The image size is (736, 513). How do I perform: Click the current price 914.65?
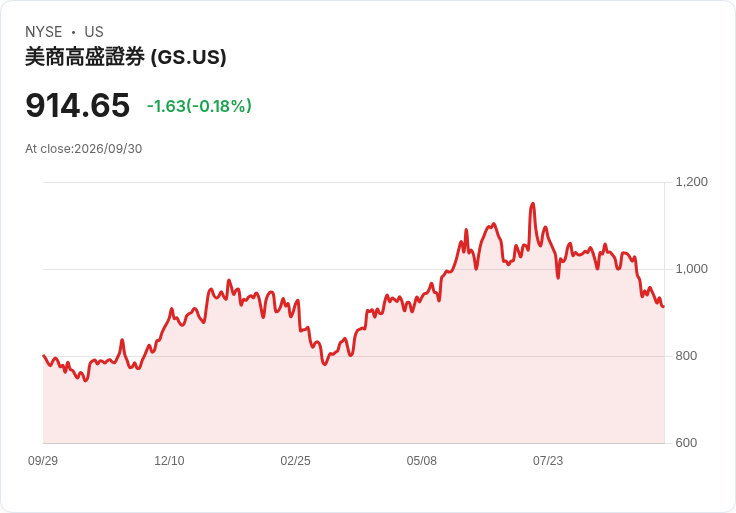click(x=77, y=105)
